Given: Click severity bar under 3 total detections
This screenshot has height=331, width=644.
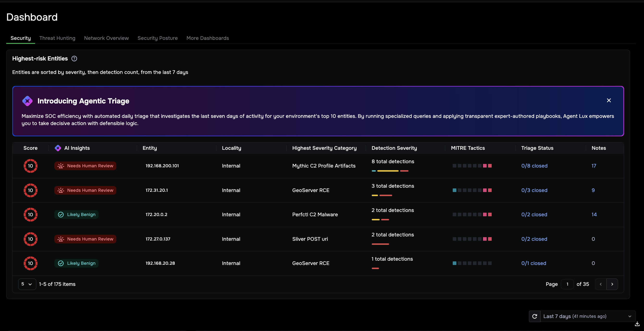Looking at the screenshot, I should coord(382,195).
